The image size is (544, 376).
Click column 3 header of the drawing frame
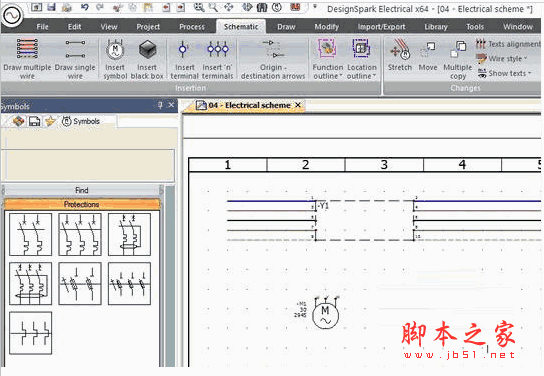point(384,164)
